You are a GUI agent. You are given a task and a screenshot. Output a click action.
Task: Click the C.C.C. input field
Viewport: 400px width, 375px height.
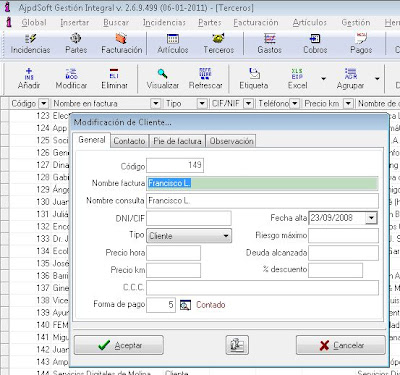point(262,287)
